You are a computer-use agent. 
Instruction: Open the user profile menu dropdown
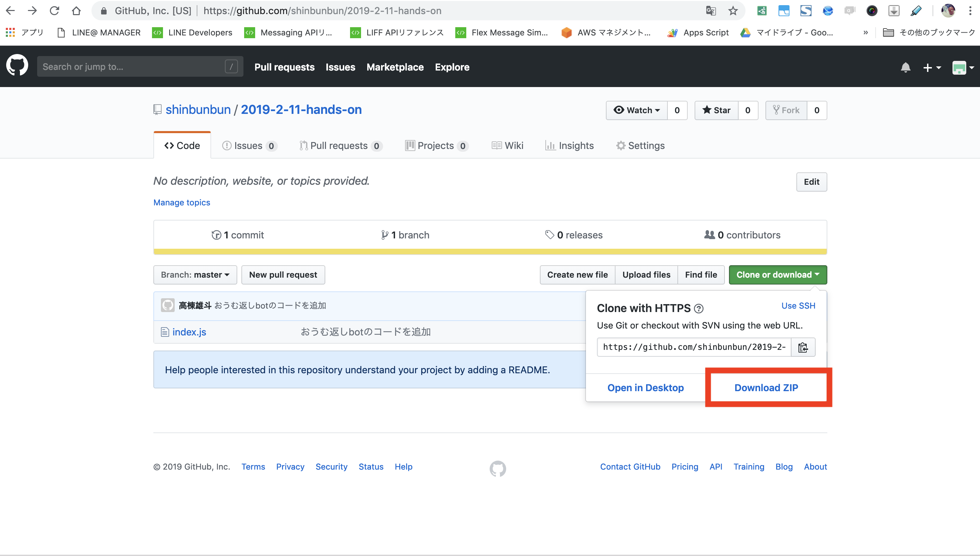[963, 67]
